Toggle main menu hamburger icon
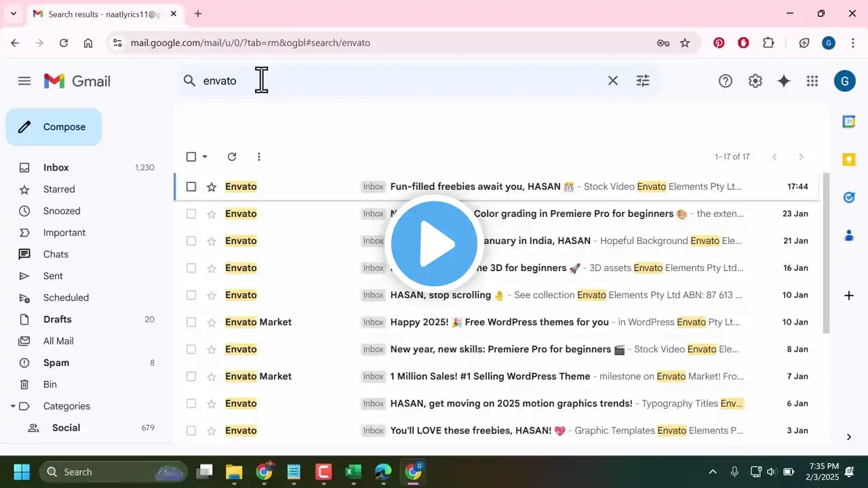The height and width of the screenshot is (488, 868). click(x=24, y=81)
